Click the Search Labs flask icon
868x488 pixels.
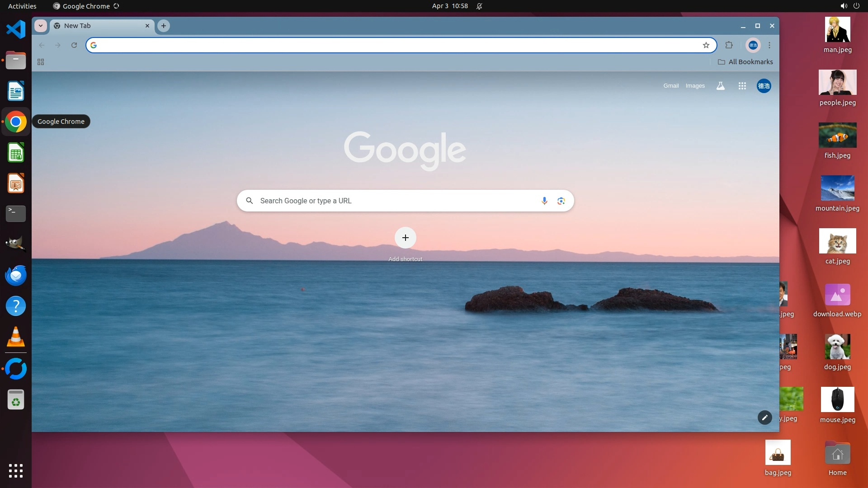coord(721,86)
